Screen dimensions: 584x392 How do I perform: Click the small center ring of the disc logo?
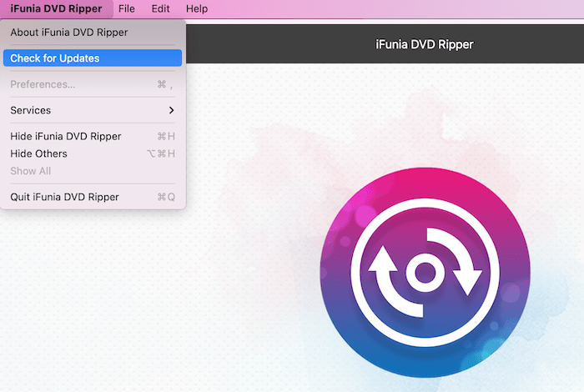423,272
